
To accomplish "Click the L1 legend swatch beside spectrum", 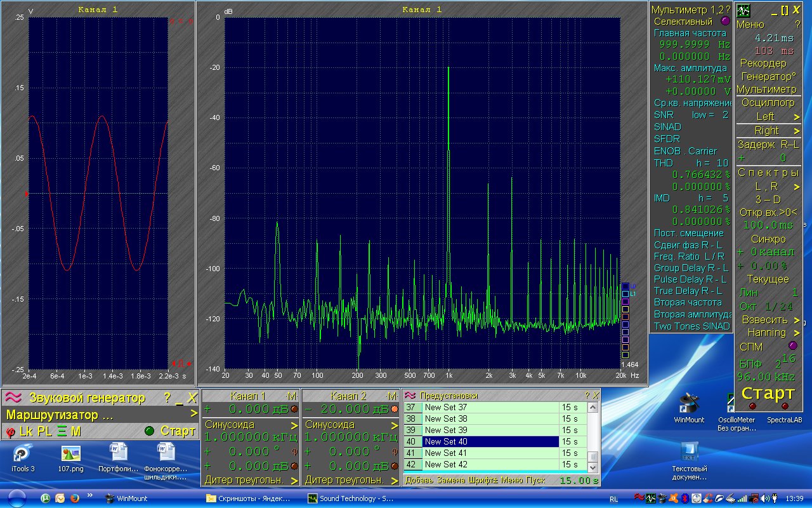I will [625, 293].
